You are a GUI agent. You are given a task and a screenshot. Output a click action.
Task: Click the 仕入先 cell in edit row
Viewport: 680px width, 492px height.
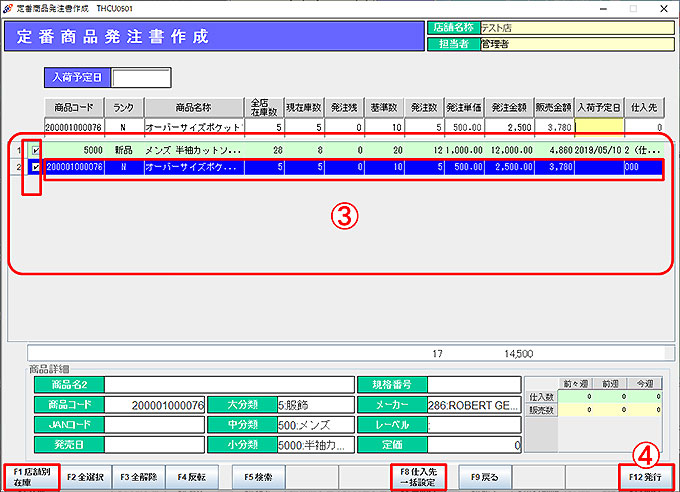(645, 127)
